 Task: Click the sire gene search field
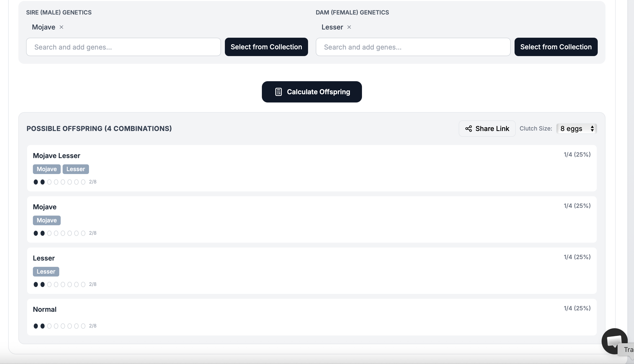tap(123, 47)
